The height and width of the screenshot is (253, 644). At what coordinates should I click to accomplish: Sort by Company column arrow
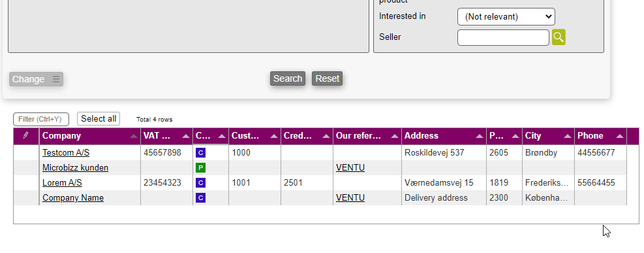pos(134,136)
